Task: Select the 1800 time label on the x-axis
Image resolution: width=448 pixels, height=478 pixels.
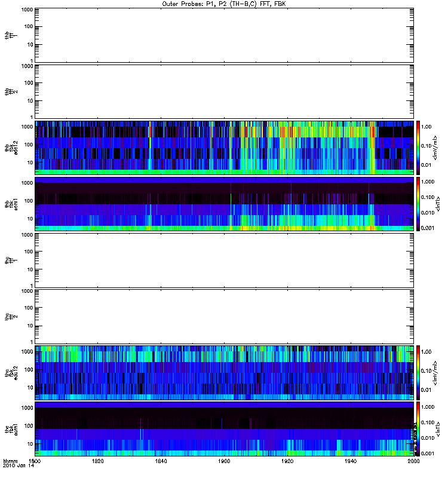Action: 35,461
